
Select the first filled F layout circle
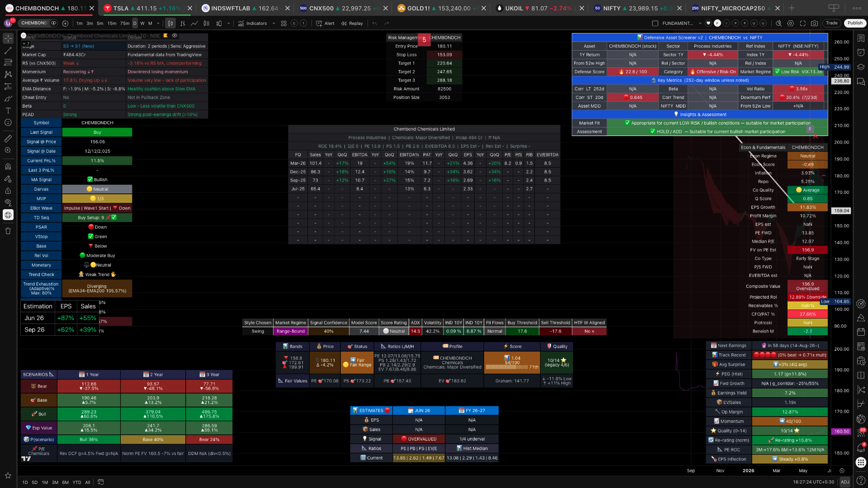pos(717,23)
